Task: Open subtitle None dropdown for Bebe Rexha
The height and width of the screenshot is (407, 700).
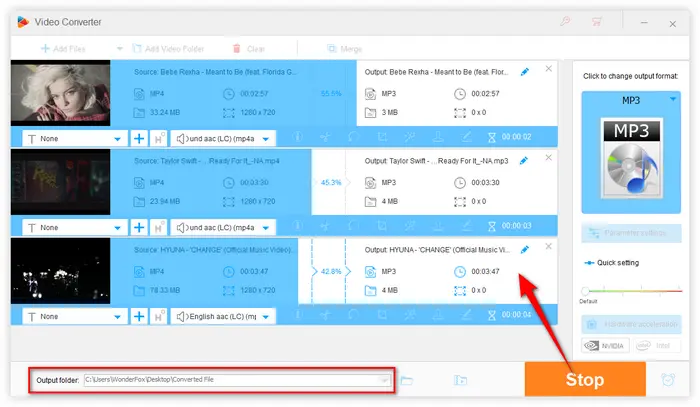Action: [75, 139]
